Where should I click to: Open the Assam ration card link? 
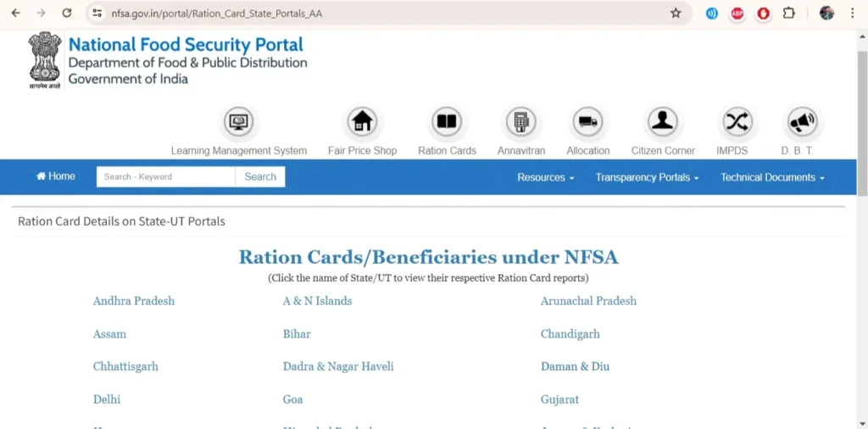tap(109, 334)
